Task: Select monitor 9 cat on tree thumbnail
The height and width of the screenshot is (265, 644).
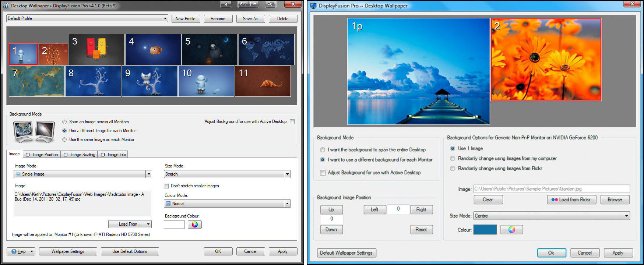Action: click(x=150, y=81)
